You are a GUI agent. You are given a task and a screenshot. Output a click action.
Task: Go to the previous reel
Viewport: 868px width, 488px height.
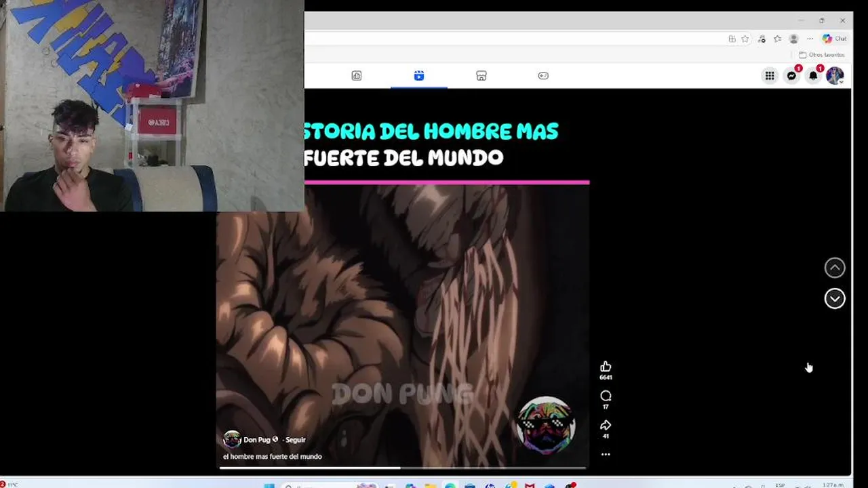[x=835, y=268]
